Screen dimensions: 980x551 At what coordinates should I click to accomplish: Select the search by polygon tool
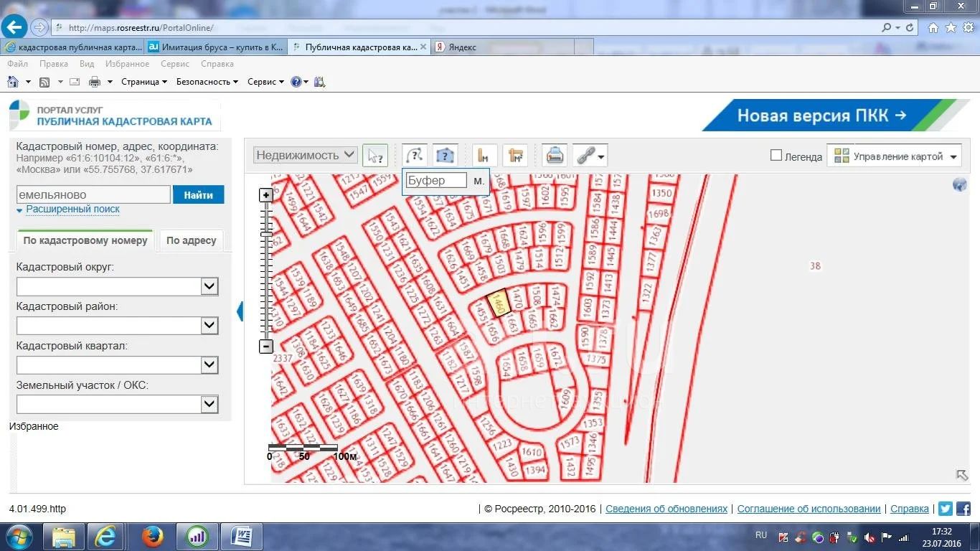coord(446,155)
